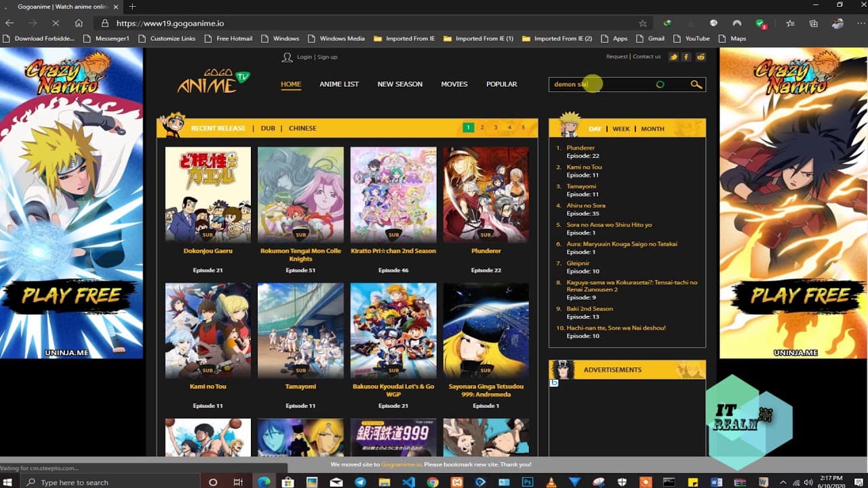Open Baki 2nd Season in popular list
The image size is (868, 488).
click(x=590, y=308)
